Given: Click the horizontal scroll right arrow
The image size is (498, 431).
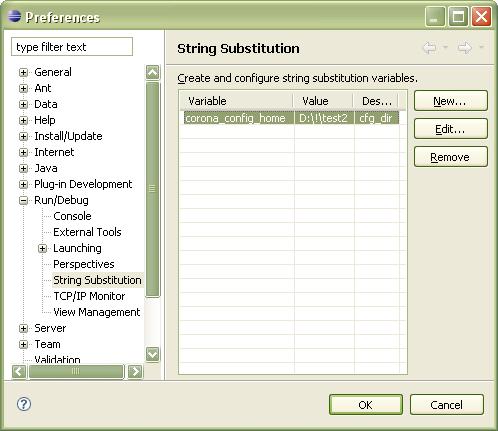Looking at the screenshot, I should pos(135,371).
